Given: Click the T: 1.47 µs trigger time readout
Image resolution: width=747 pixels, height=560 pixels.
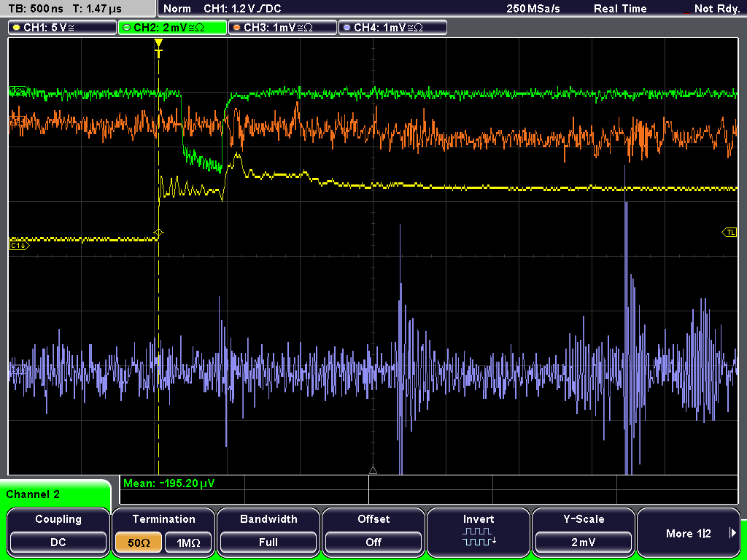Looking at the screenshot, I should click(x=98, y=9).
